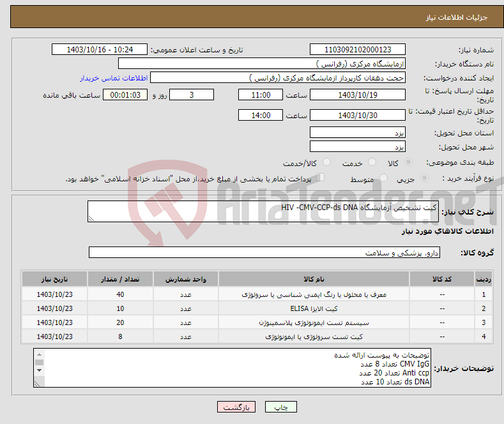This screenshot has width=504, height=424.
Task: Click the validity time field 14:00
Action: click(261, 115)
